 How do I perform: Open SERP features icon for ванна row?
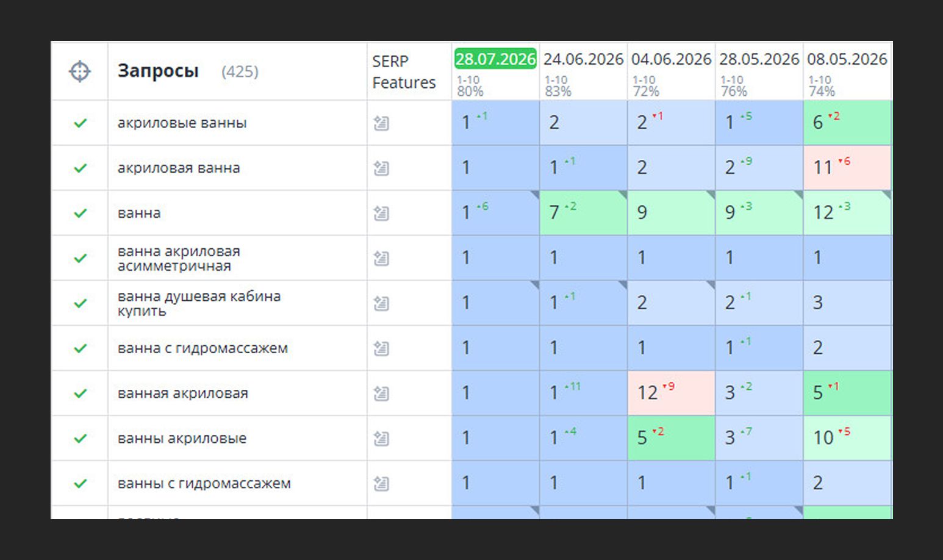click(x=381, y=214)
